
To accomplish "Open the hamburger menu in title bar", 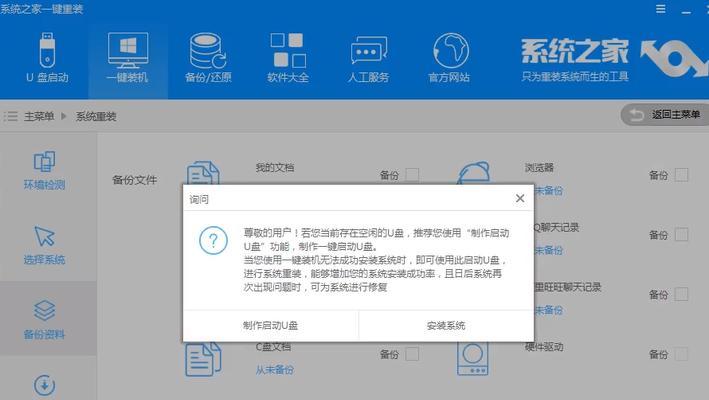I will 661,9.
